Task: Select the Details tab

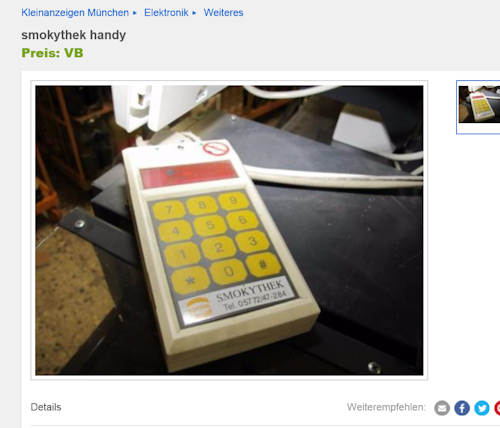Action: (46, 407)
